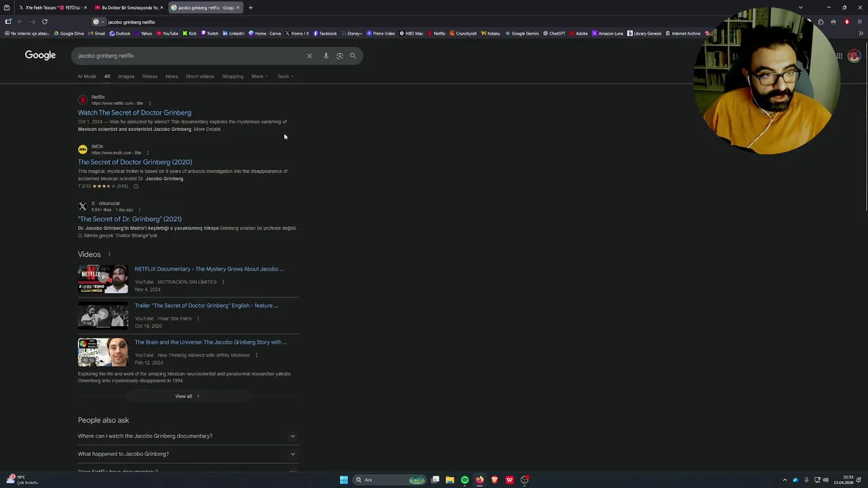Open the extensions puzzle icon in toolbar
868x488 pixels.
pos(821,22)
